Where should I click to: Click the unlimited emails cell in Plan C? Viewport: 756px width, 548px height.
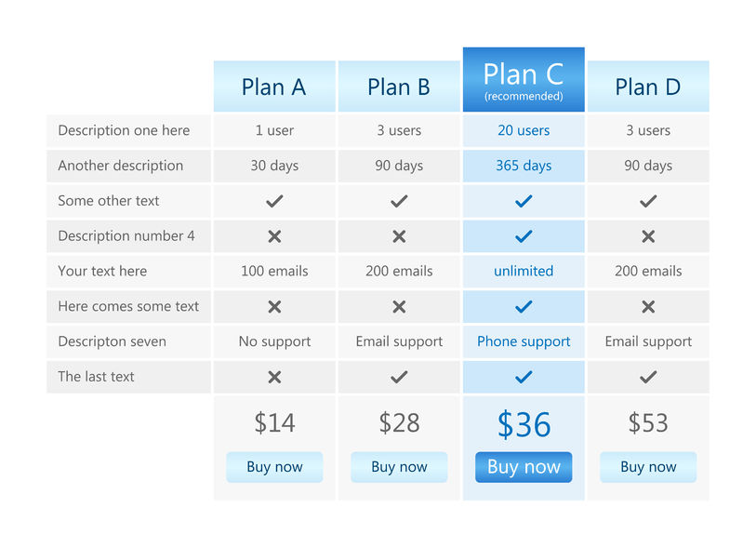tap(524, 272)
